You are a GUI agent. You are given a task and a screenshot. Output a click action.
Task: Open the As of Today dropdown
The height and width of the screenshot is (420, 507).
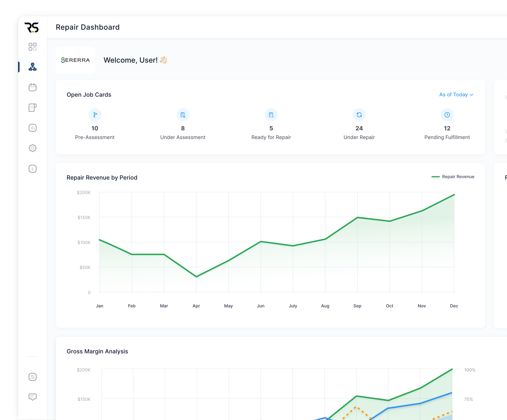coord(456,95)
